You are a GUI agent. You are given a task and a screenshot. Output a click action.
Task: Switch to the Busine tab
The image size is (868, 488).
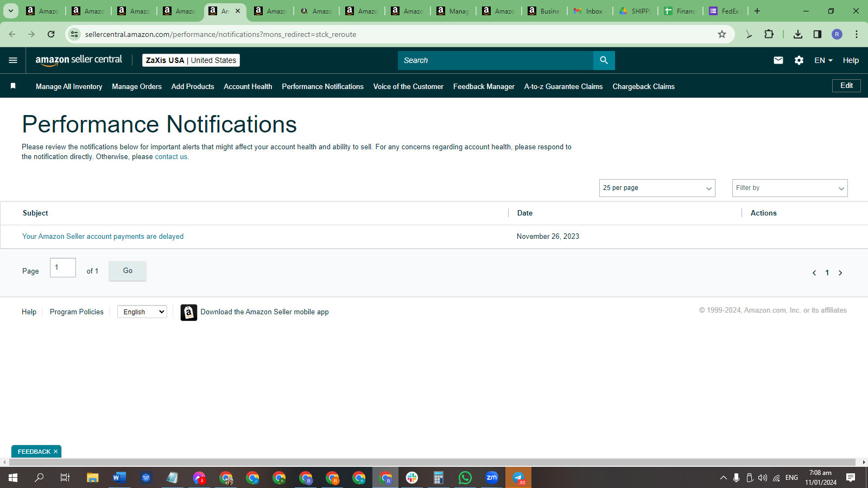click(544, 11)
